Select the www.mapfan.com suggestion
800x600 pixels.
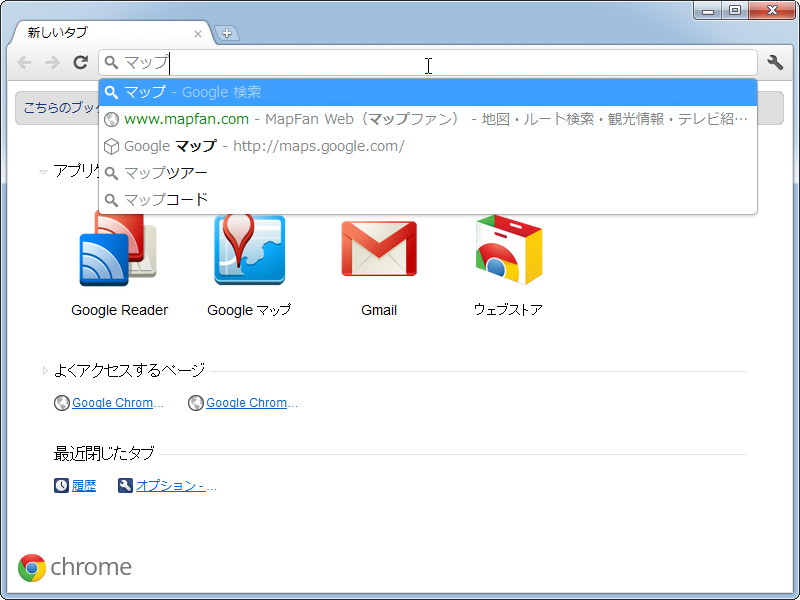[300, 118]
